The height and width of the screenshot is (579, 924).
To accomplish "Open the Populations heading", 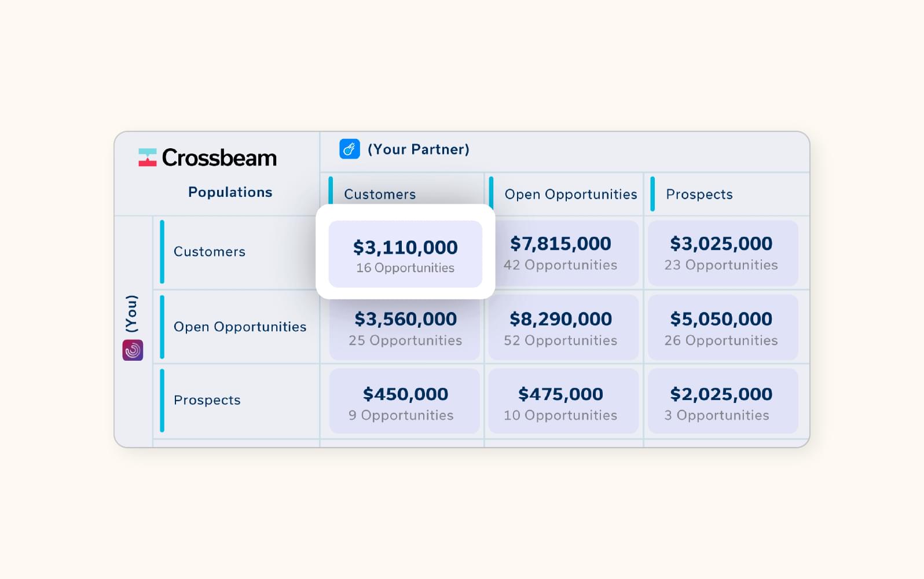I will tap(230, 192).
